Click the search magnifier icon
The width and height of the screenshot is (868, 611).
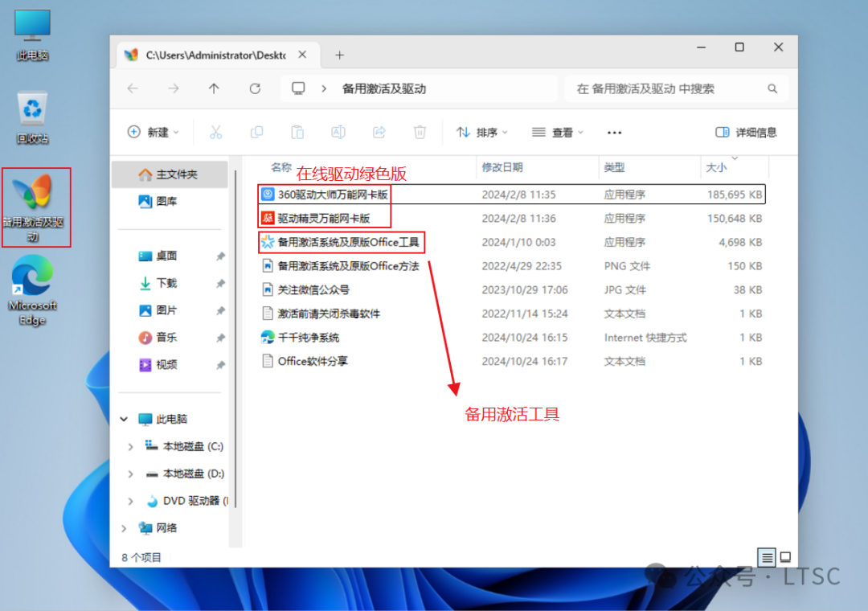(x=772, y=88)
